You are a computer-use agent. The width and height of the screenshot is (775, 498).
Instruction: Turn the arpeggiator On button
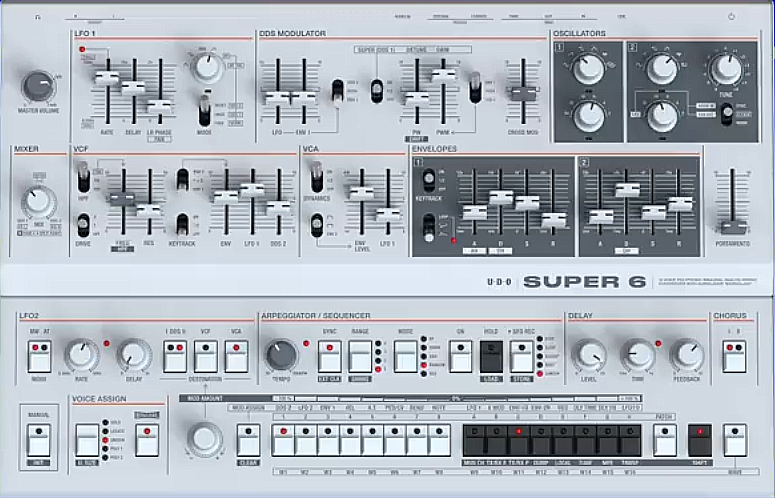tap(461, 356)
